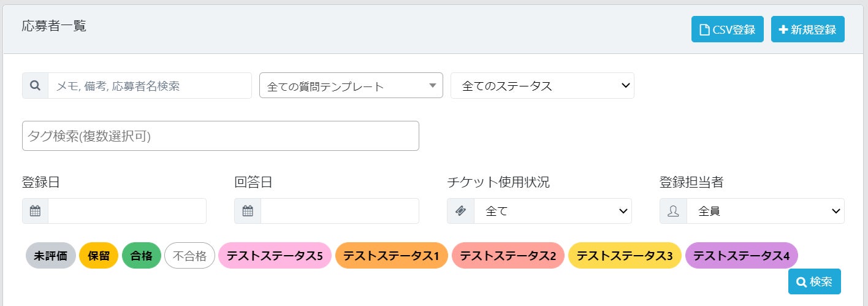The image size is (868, 306).
Task: Click the magnifier icon beside name search
Action: [35, 86]
